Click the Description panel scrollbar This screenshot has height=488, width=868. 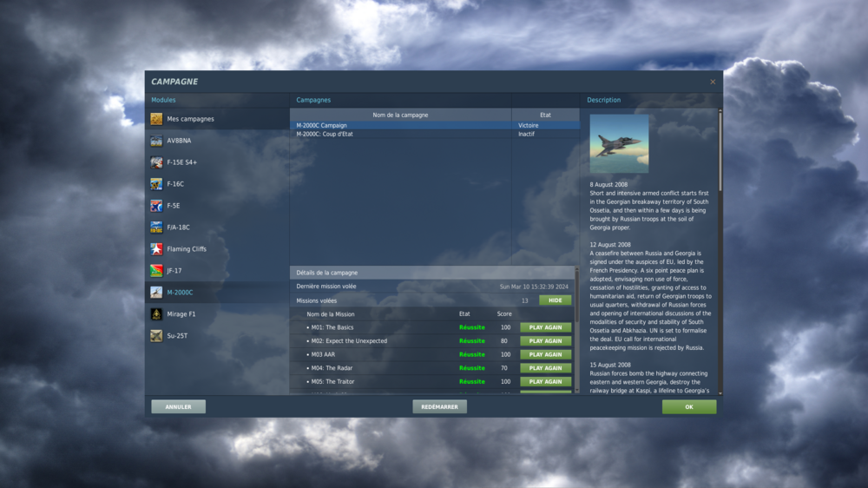coord(720,151)
